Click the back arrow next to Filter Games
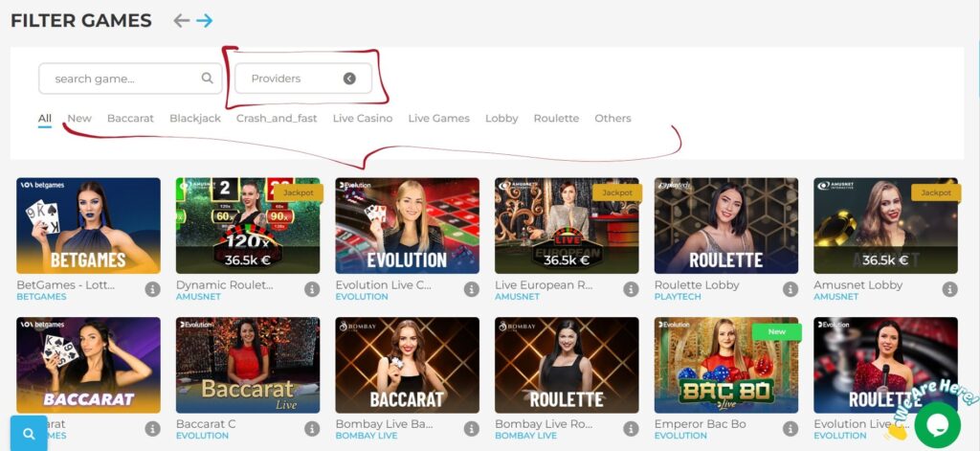This screenshot has height=451, width=980. point(181,21)
